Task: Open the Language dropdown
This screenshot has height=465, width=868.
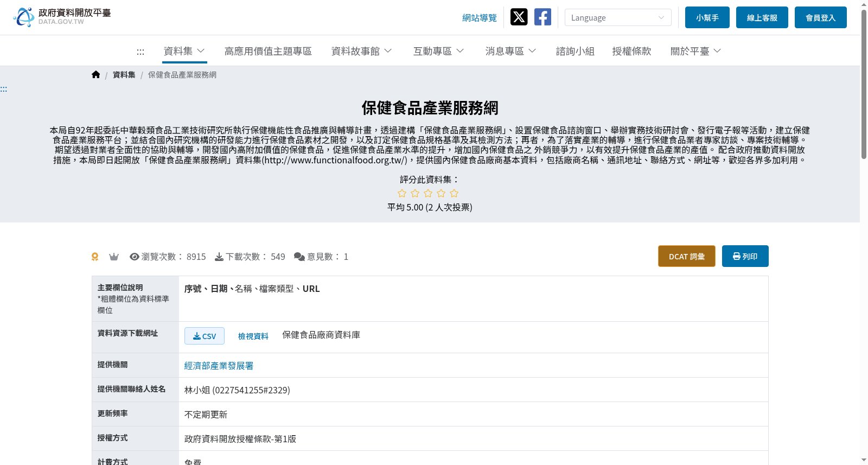Action: (x=618, y=17)
